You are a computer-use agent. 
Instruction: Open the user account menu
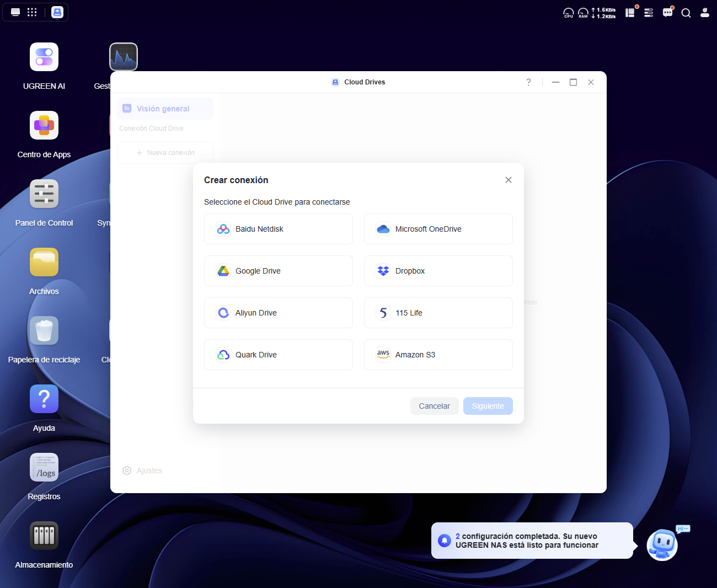coord(705,13)
